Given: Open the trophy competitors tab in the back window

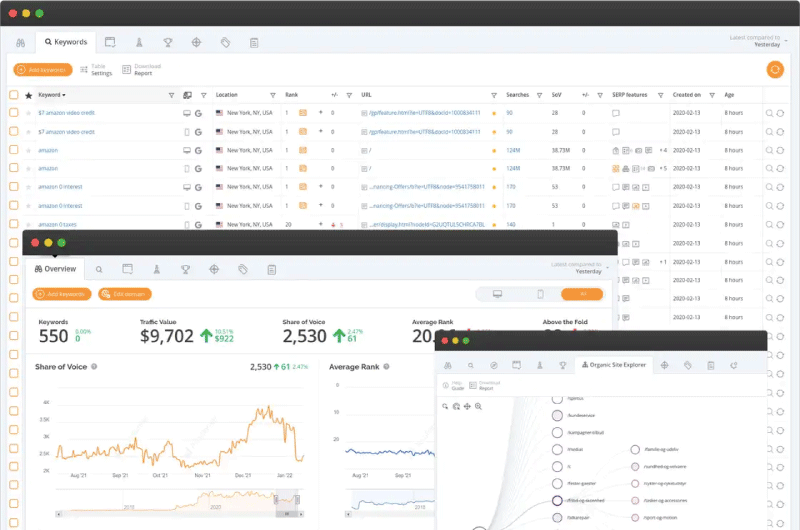Looking at the screenshot, I should pos(167,43).
